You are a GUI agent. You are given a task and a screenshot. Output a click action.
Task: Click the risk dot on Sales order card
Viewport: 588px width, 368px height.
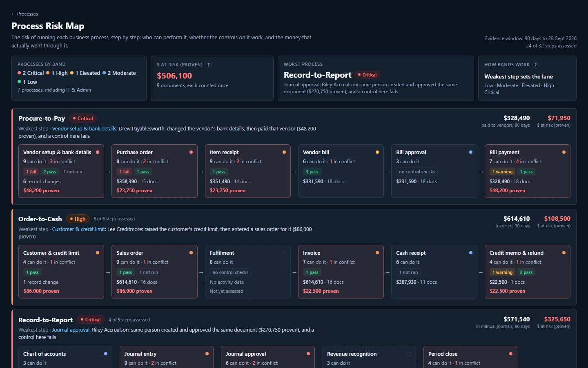coord(191,253)
